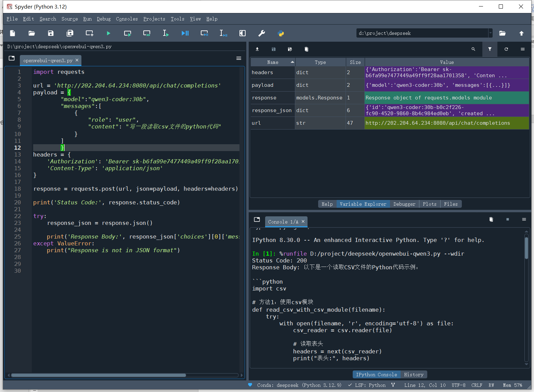Image resolution: width=534 pixels, height=392 pixels.
Task: Toggle search variables magnifier icon
Action: pos(473,49)
